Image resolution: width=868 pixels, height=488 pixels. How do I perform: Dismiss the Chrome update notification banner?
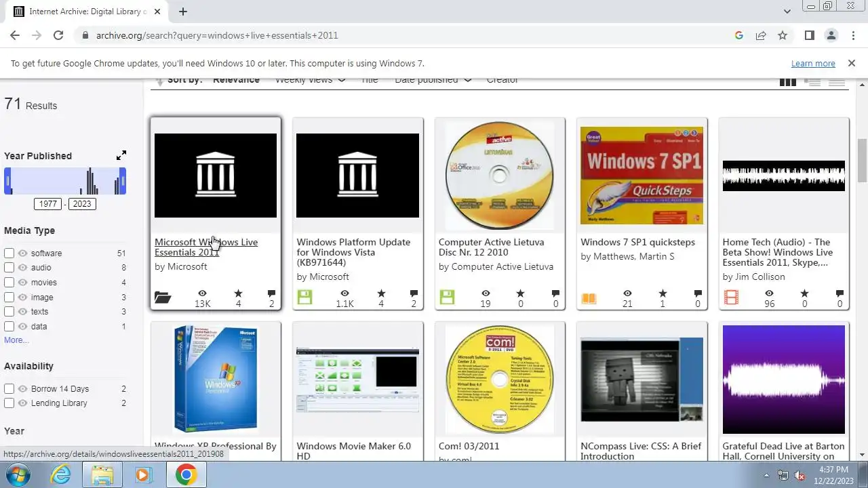pyautogui.click(x=851, y=63)
